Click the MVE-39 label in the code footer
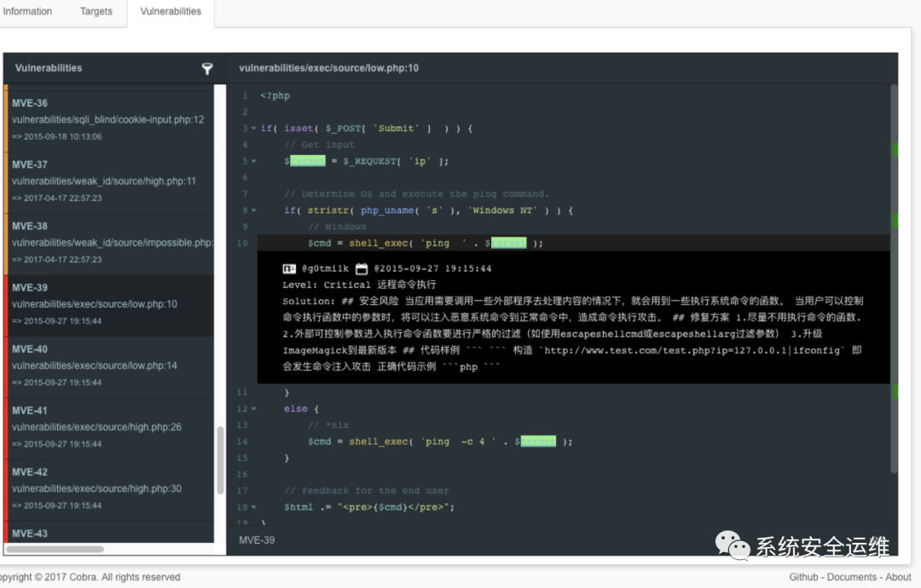921x588 pixels. (x=257, y=540)
